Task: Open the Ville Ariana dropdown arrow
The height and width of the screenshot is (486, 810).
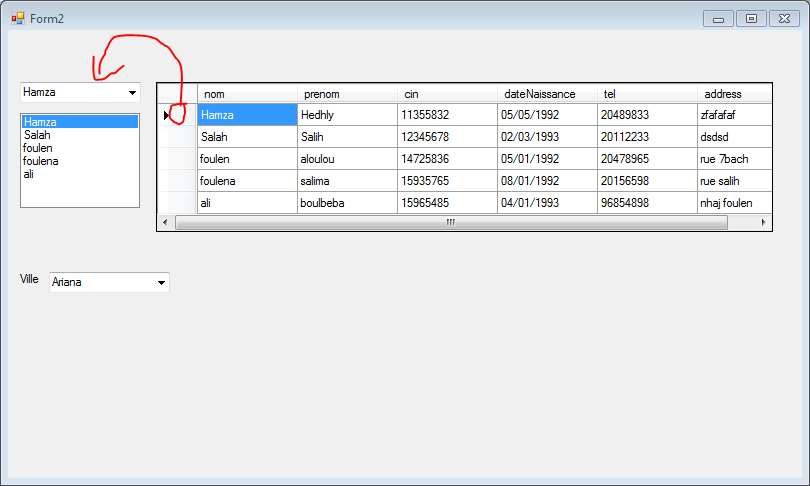Action: (x=161, y=283)
